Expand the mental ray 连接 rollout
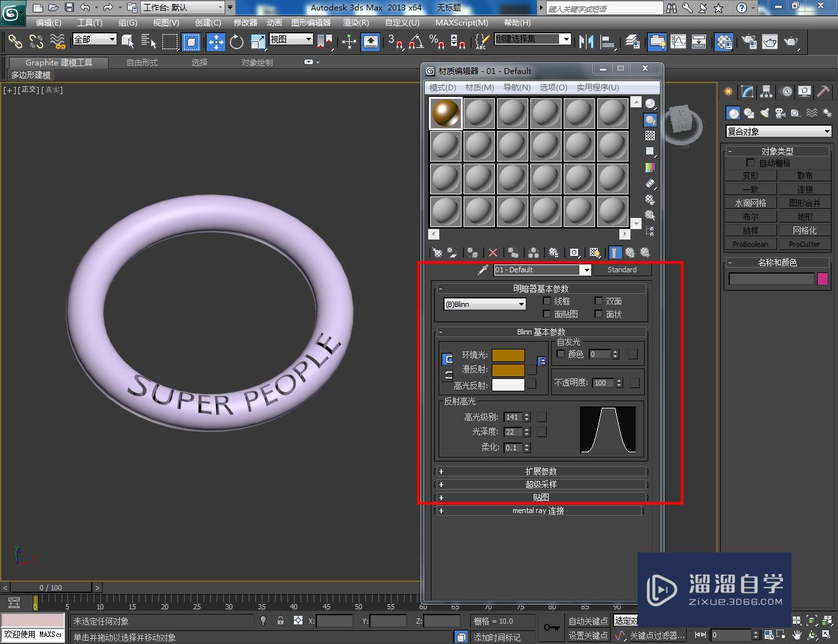The height and width of the screenshot is (644, 838). click(x=538, y=510)
